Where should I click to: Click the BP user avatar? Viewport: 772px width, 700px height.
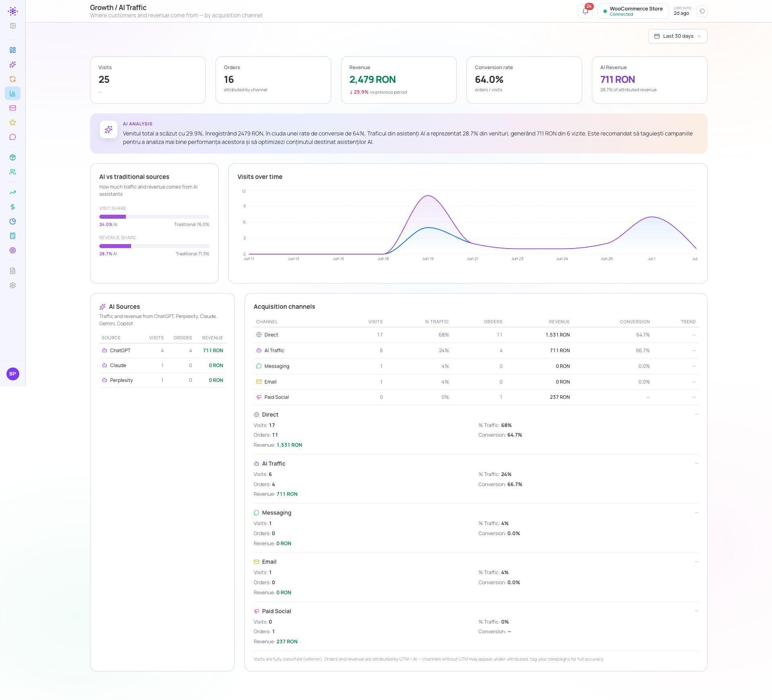tap(13, 374)
